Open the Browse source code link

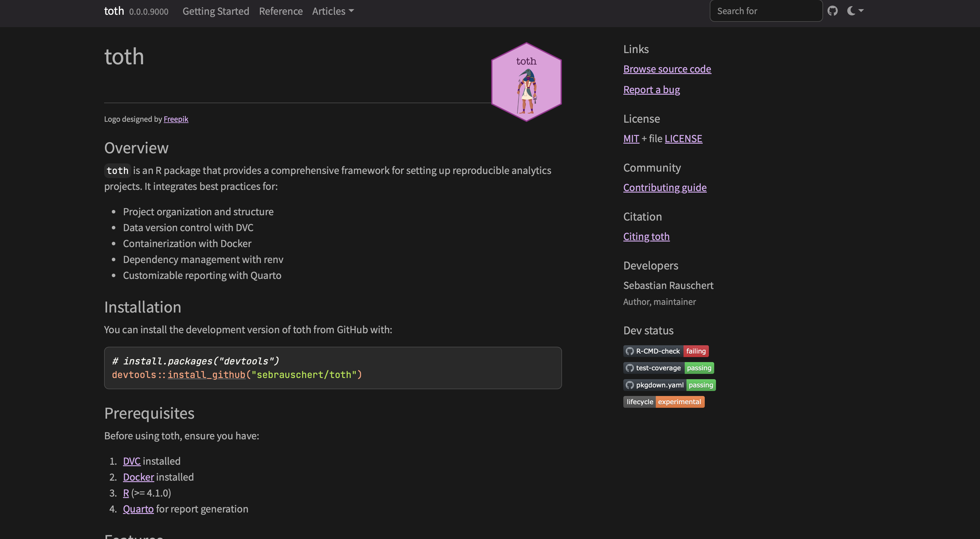click(x=667, y=69)
